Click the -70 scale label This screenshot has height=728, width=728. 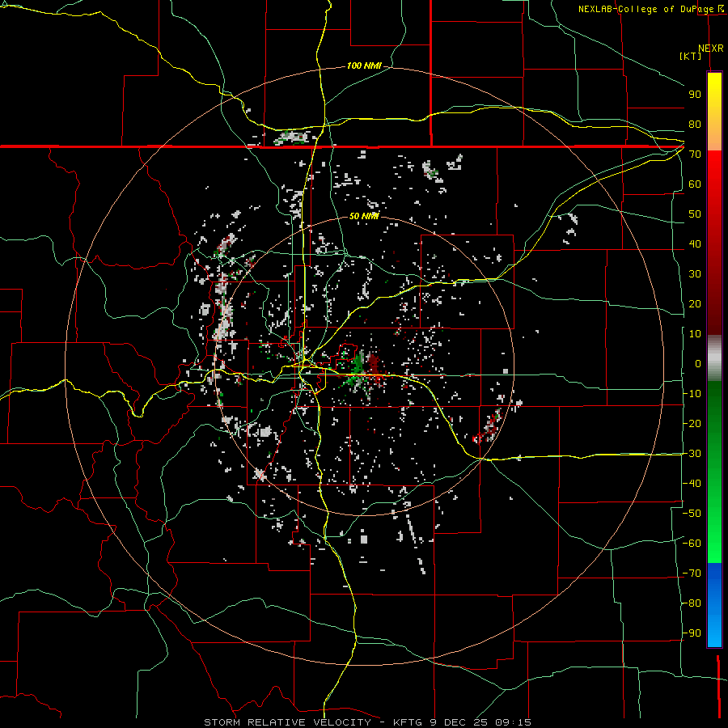click(x=692, y=573)
